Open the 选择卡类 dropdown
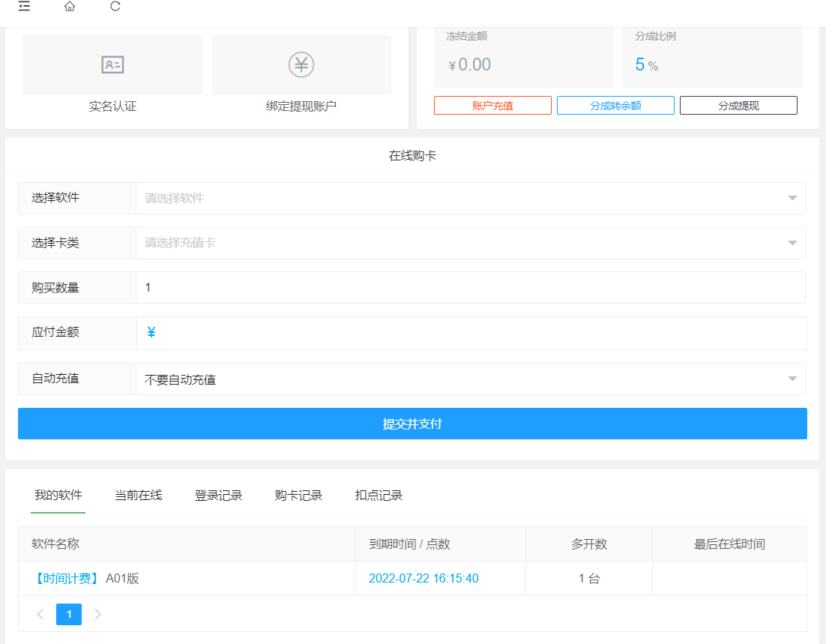 click(470, 243)
